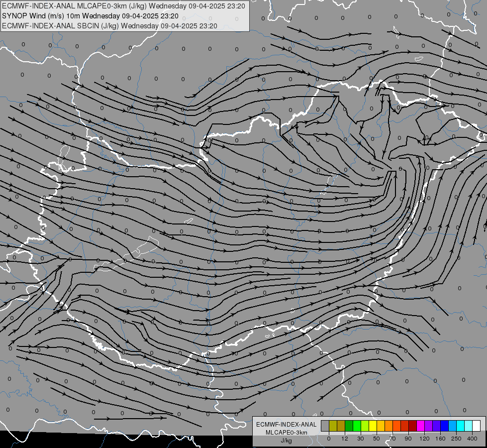
Task: Click the legend value 120 label
Action: coord(424,439)
